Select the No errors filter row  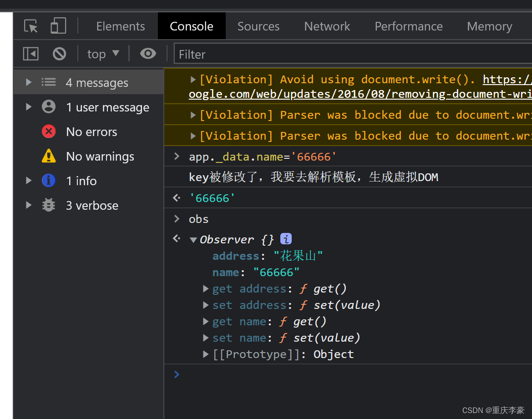pos(88,131)
